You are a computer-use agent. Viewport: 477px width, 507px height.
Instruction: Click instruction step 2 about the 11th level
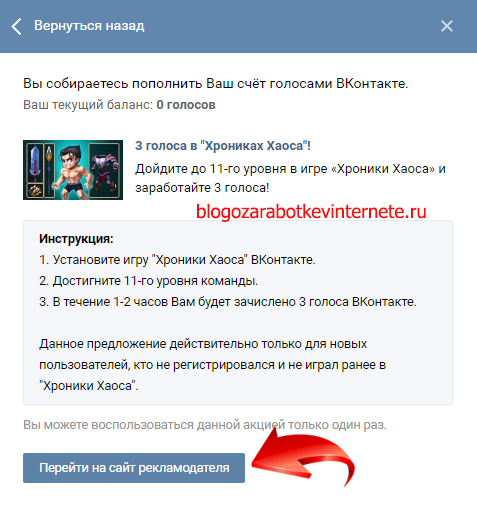[149, 281]
